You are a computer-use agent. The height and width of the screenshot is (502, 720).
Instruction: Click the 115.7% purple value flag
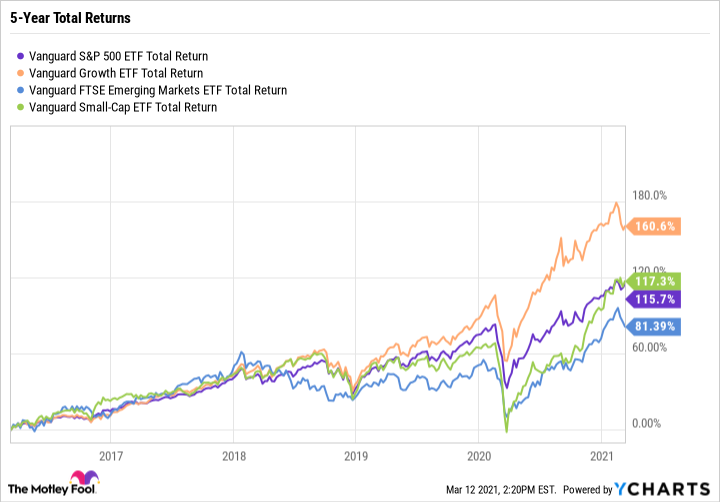pyautogui.click(x=654, y=299)
